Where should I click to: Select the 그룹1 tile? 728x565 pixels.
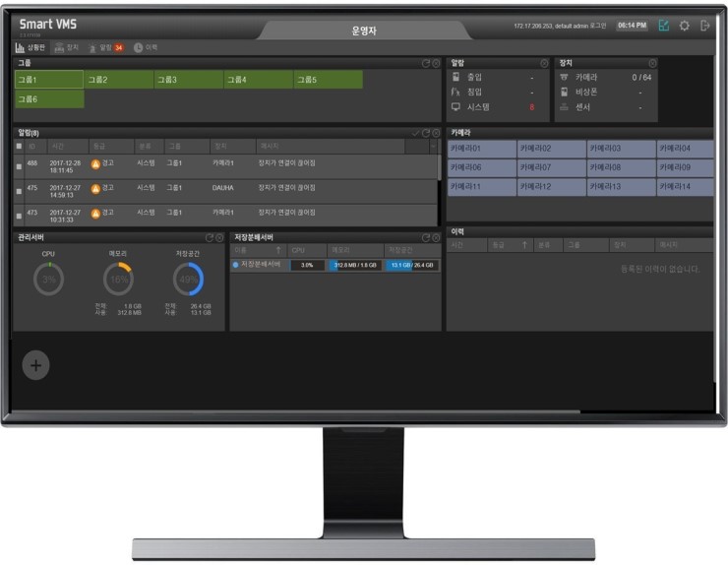pos(49,80)
